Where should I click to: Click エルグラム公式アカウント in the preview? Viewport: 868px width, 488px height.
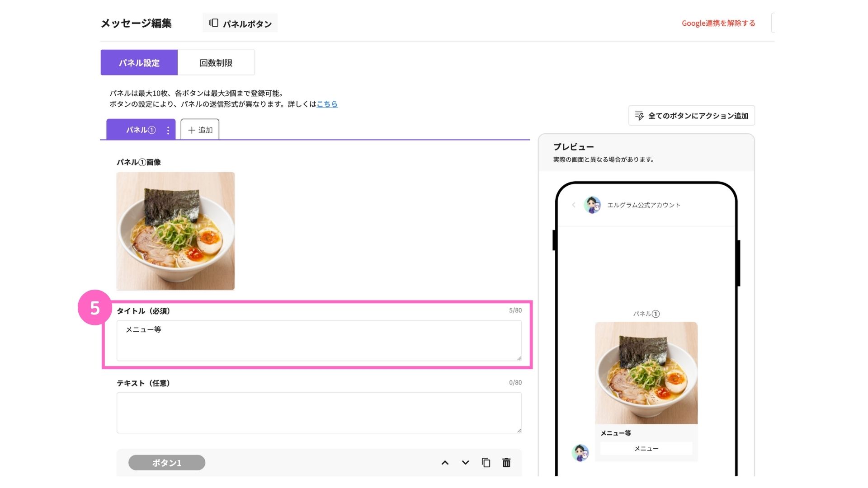pyautogui.click(x=644, y=205)
